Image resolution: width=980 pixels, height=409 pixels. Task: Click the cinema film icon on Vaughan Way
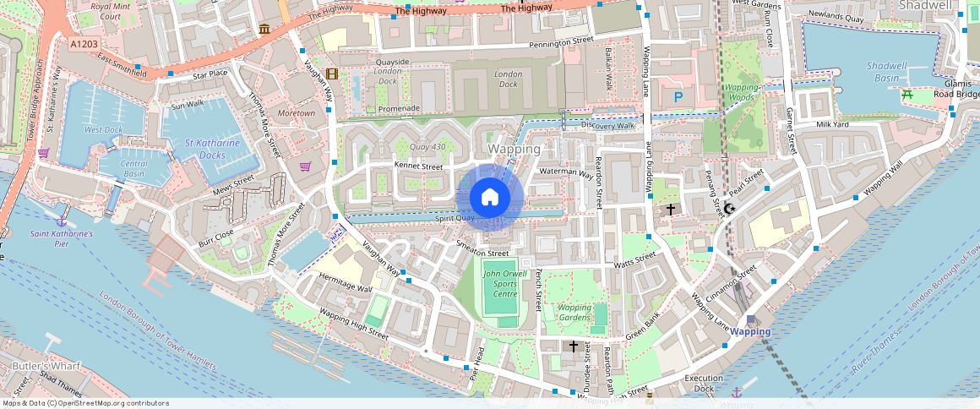[x=332, y=74]
